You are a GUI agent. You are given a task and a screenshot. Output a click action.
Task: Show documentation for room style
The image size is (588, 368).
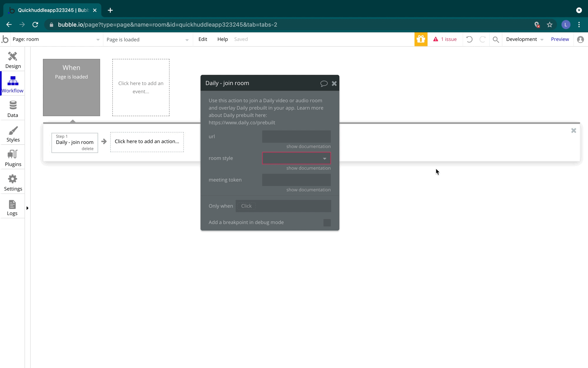tap(308, 168)
